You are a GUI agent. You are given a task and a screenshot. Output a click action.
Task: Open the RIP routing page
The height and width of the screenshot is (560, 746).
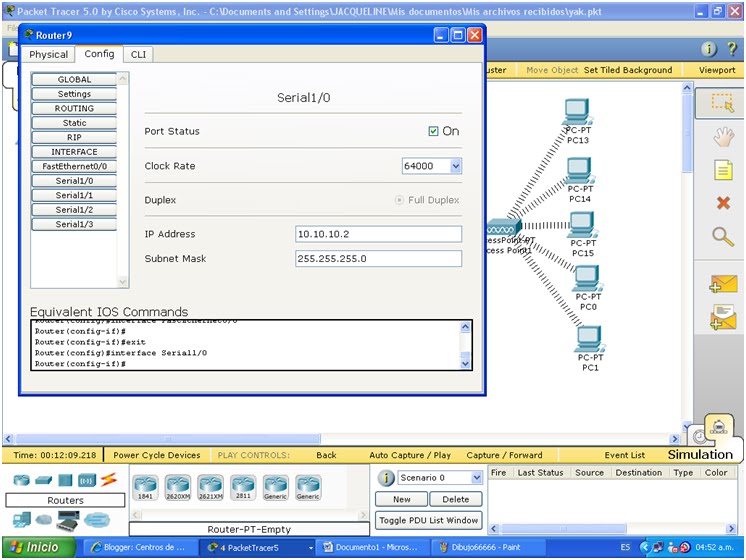[x=74, y=138]
